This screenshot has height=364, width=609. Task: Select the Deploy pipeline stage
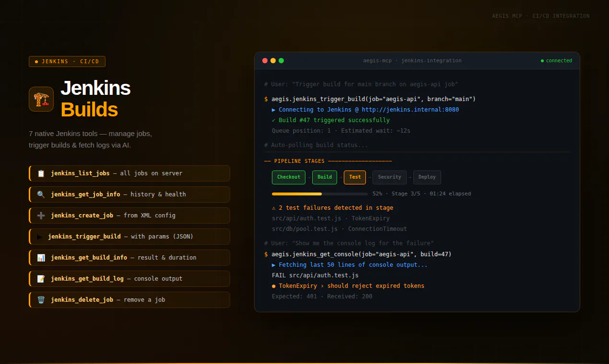pos(427,177)
